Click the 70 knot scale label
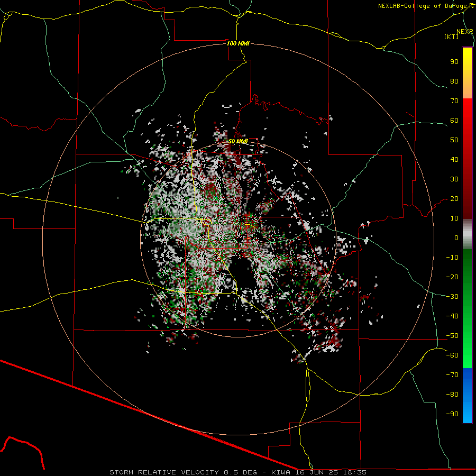This screenshot has width=476, height=476. click(454, 101)
